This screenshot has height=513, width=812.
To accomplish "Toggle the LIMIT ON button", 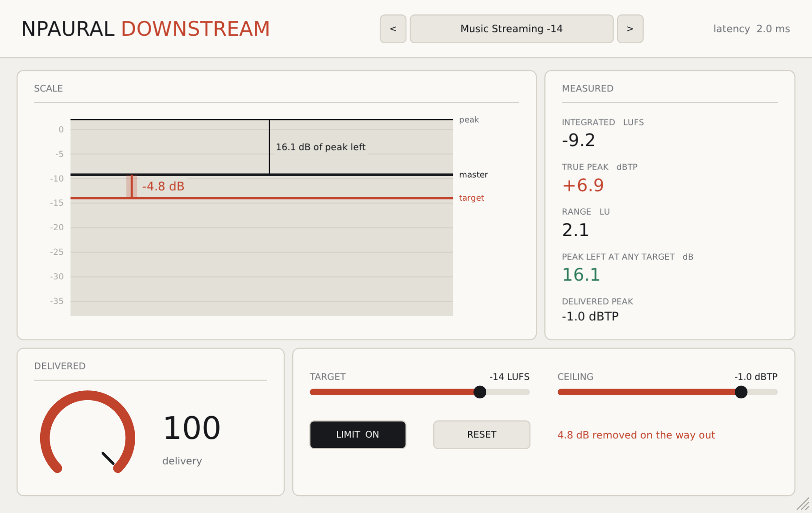I will coord(358,434).
